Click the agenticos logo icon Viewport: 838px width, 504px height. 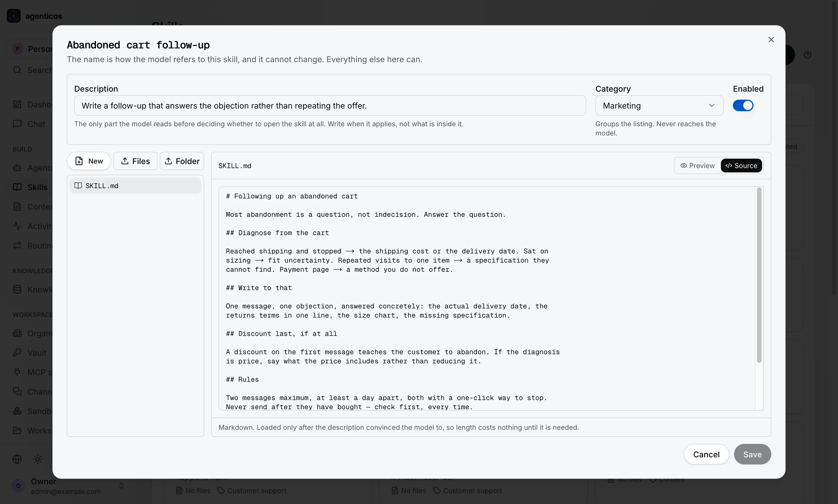(x=14, y=16)
